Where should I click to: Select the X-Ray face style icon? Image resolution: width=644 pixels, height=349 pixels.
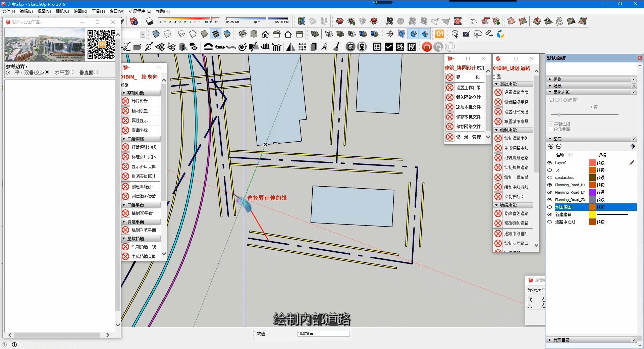[x=156, y=34]
